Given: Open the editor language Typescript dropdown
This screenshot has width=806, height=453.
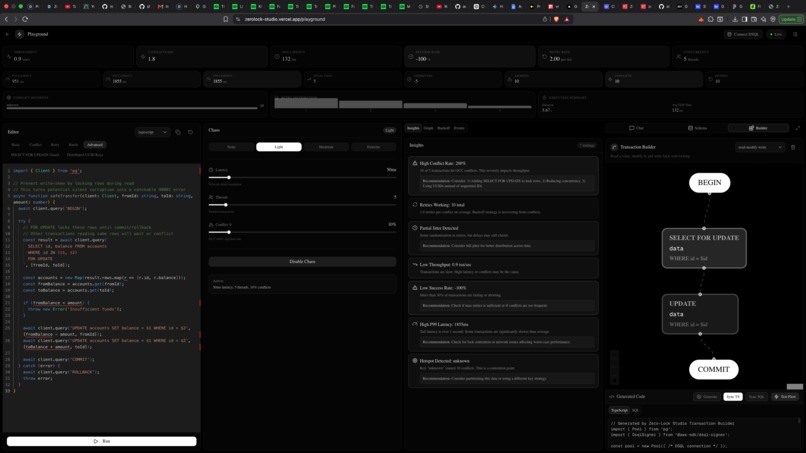Looking at the screenshot, I should tap(152, 132).
